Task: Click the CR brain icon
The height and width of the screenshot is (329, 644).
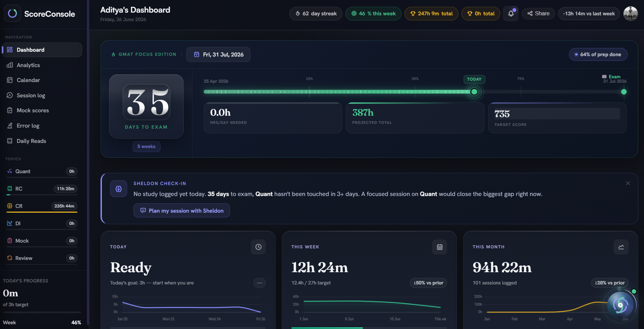Action: point(10,206)
